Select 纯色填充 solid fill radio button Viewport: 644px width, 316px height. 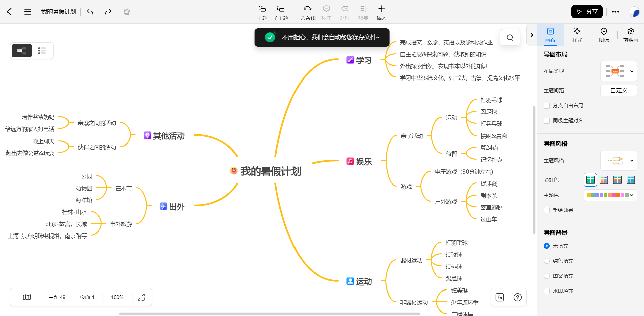547,261
